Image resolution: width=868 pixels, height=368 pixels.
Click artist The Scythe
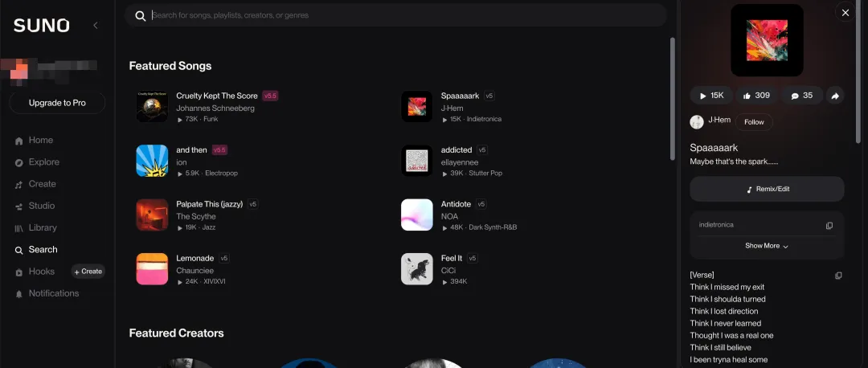point(196,216)
